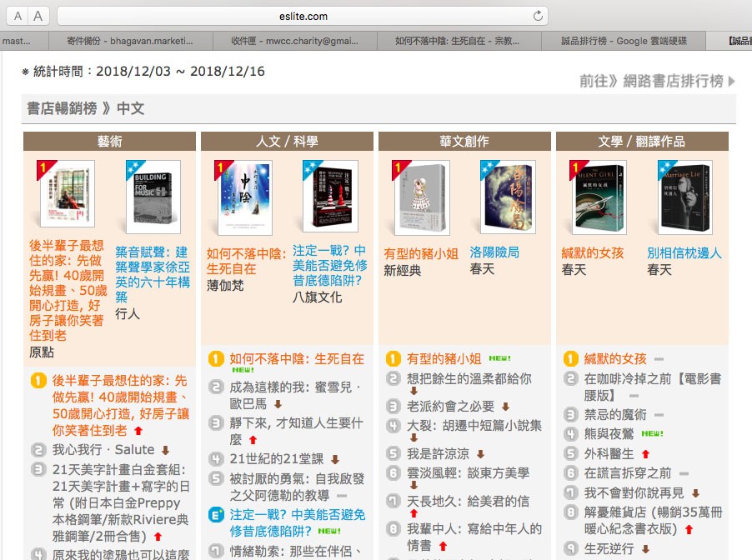Screen dimensions: 752x560
Task: Open ranked item 想把餘生的溫柔都給你
Action: [x=469, y=379]
